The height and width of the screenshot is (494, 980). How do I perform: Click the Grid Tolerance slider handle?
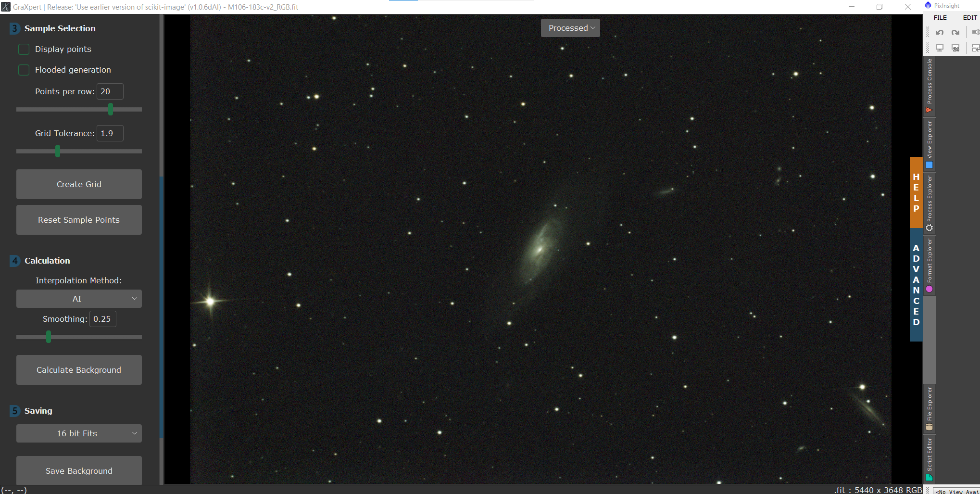click(x=58, y=151)
